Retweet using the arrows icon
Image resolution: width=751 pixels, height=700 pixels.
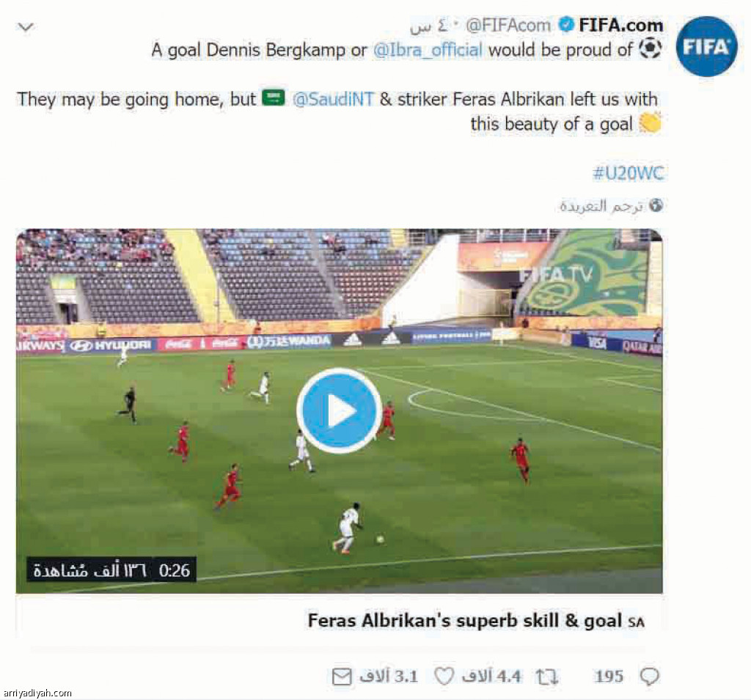tap(547, 677)
